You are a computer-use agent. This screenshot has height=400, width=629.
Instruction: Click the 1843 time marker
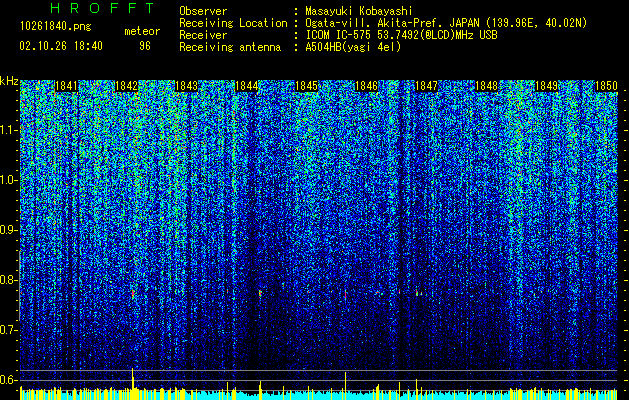[x=187, y=86]
